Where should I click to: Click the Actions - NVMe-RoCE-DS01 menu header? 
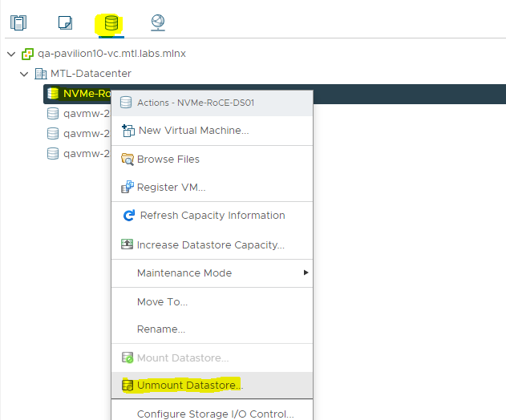click(x=212, y=103)
